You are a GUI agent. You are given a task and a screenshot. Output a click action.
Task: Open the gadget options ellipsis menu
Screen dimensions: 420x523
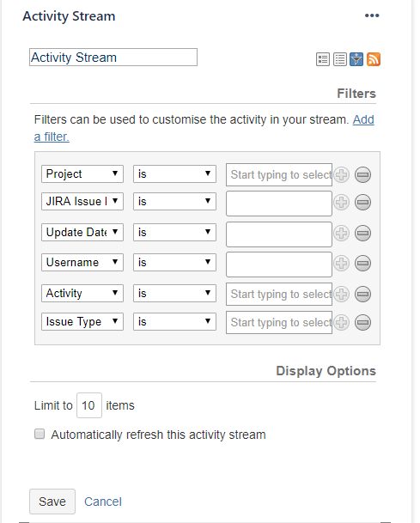pos(372,15)
